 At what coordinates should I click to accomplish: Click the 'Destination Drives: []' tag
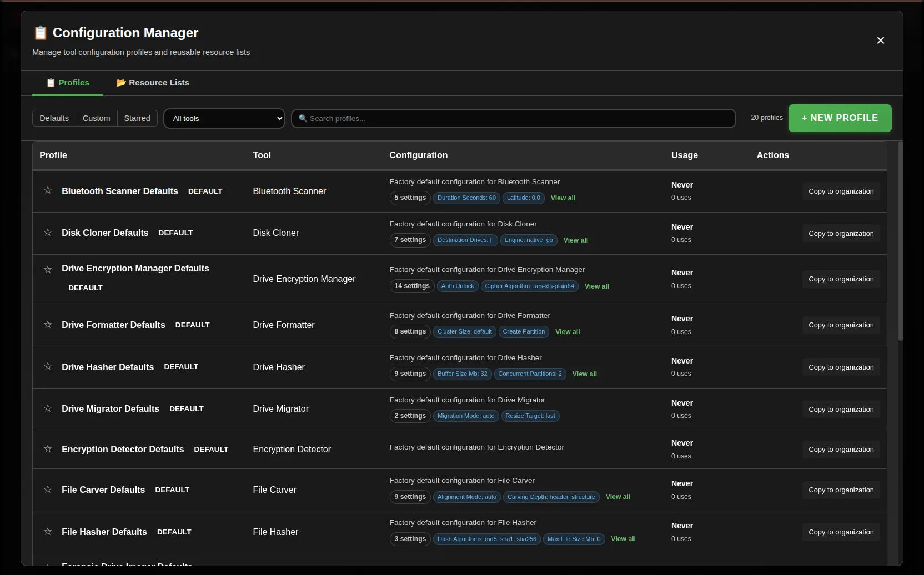click(x=465, y=240)
